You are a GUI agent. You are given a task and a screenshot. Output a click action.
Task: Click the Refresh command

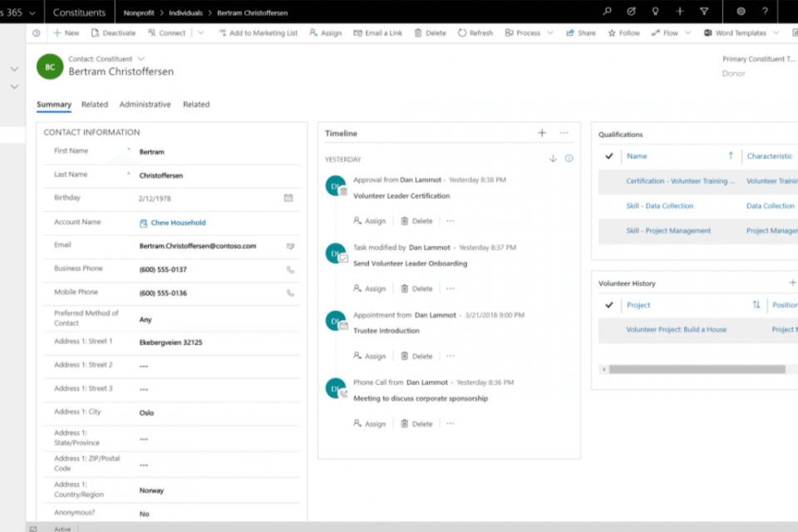475,33
